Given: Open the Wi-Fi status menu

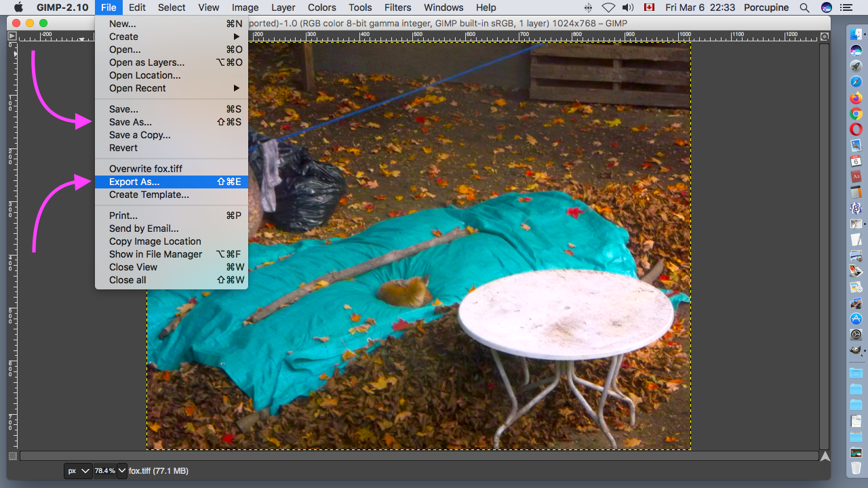Looking at the screenshot, I should (608, 7).
